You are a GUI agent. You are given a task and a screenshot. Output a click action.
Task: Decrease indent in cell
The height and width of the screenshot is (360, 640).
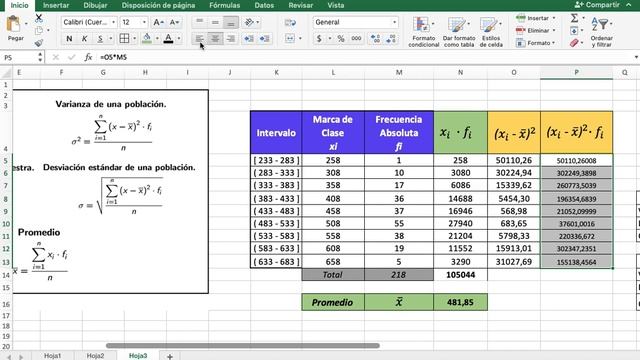tap(249, 39)
